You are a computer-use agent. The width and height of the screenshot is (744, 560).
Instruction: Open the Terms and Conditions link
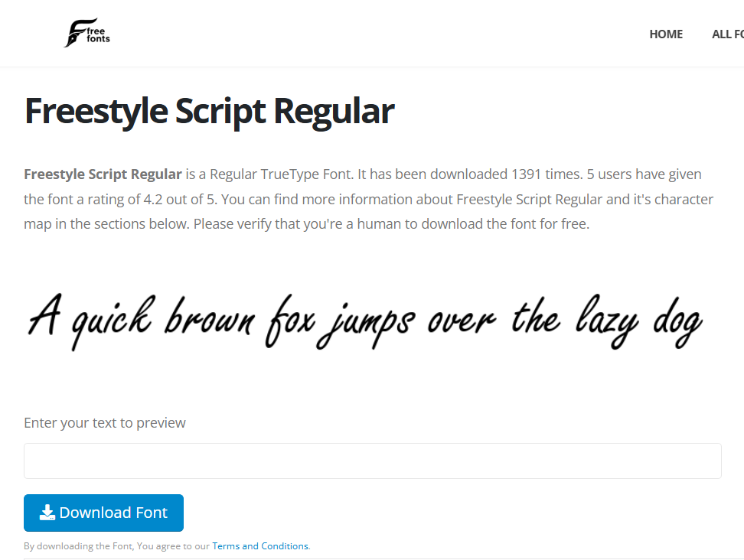click(260, 546)
